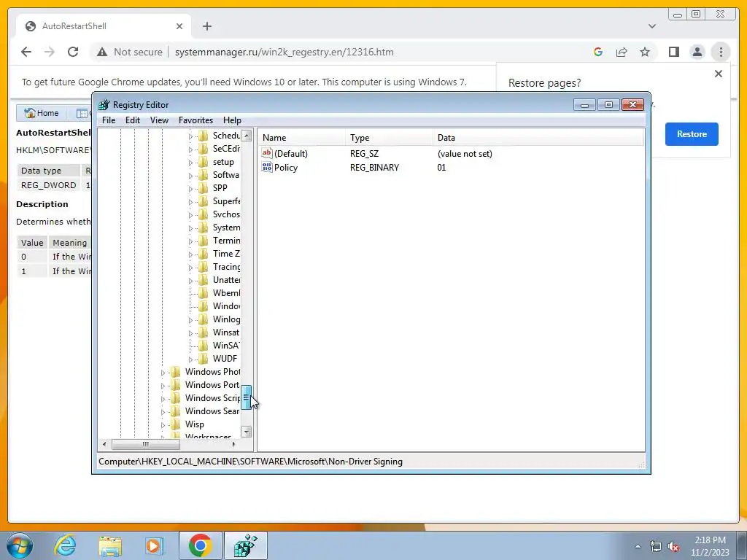This screenshot has height=560, width=747.
Task: Show hidden system tray icons
Action: [x=638, y=547]
